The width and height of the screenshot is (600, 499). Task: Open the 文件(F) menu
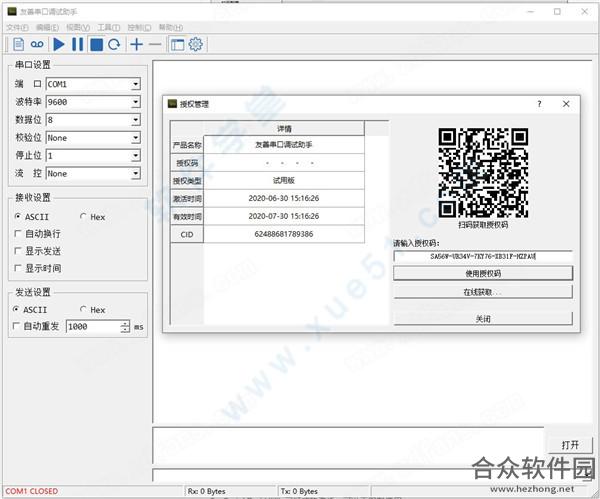[17, 28]
